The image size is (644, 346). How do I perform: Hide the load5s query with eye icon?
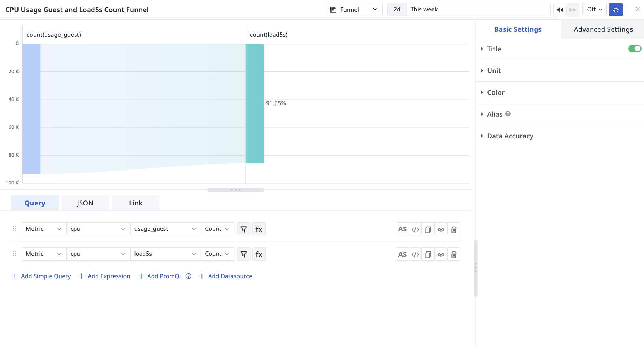[x=441, y=254]
